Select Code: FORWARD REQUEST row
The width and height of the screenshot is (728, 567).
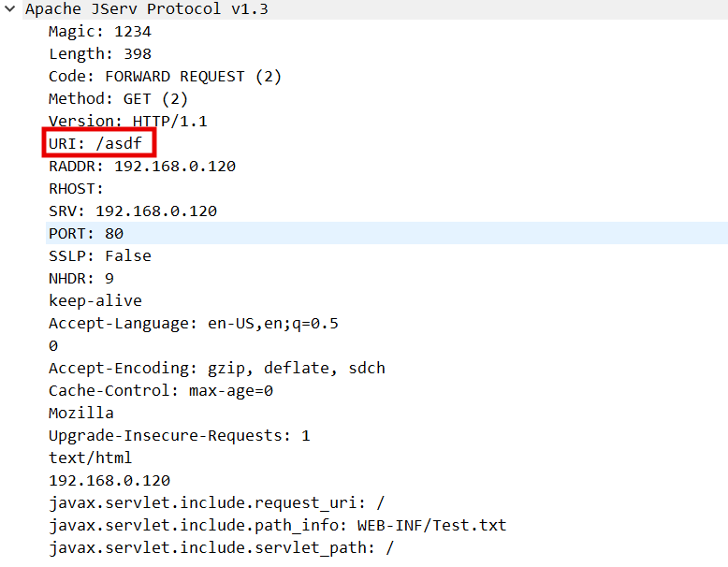point(165,77)
